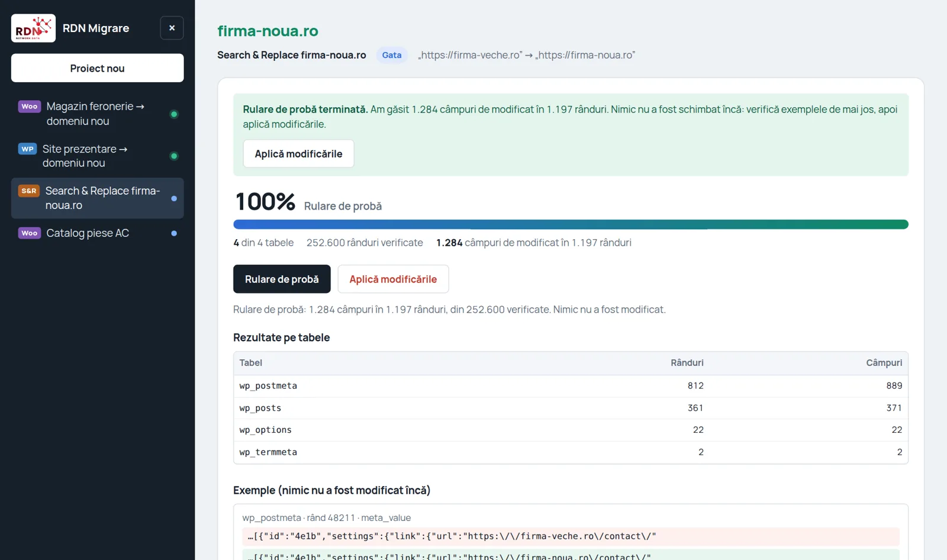Viewport: 947px width, 560px height.
Task: Select the wp_termmeta table row
Action: (571, 452)
